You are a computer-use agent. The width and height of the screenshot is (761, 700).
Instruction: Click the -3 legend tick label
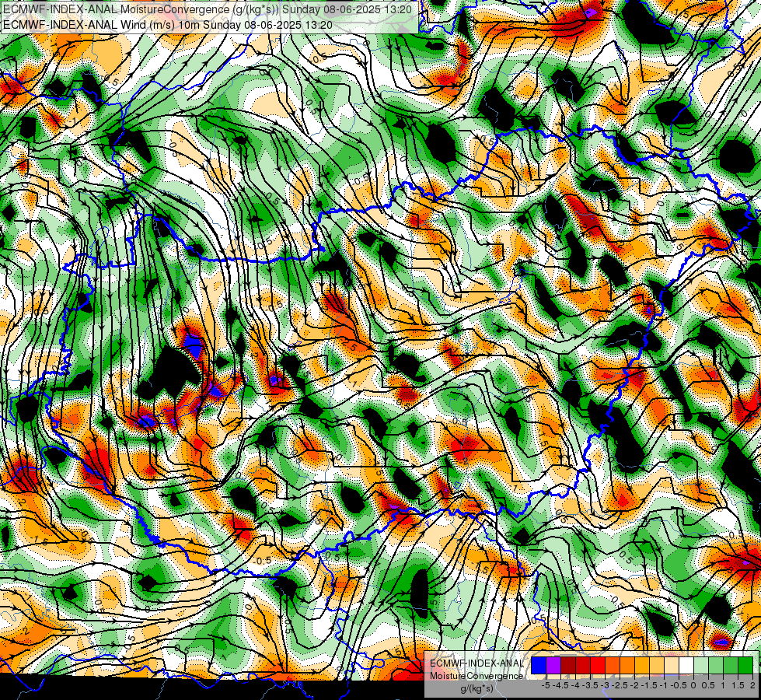605,685
